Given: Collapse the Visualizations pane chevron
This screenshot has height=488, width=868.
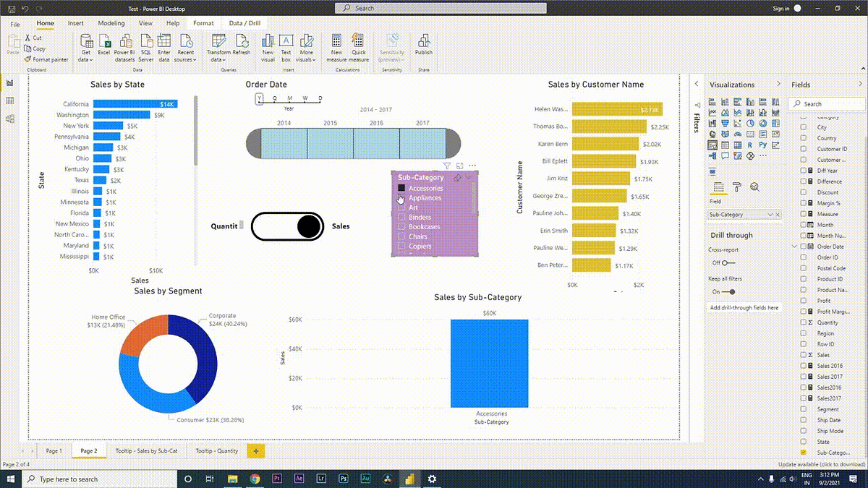Looking at the screenshot, I should (778, 85).
